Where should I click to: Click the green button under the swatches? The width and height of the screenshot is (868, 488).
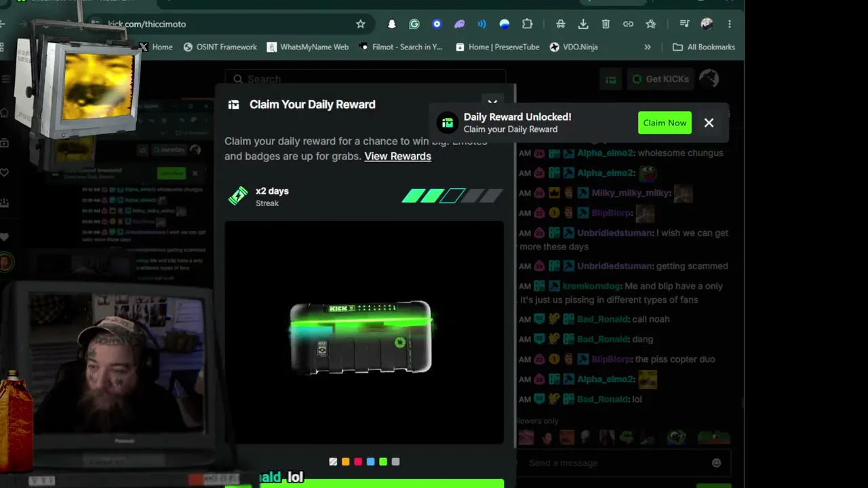click(364, 483)
